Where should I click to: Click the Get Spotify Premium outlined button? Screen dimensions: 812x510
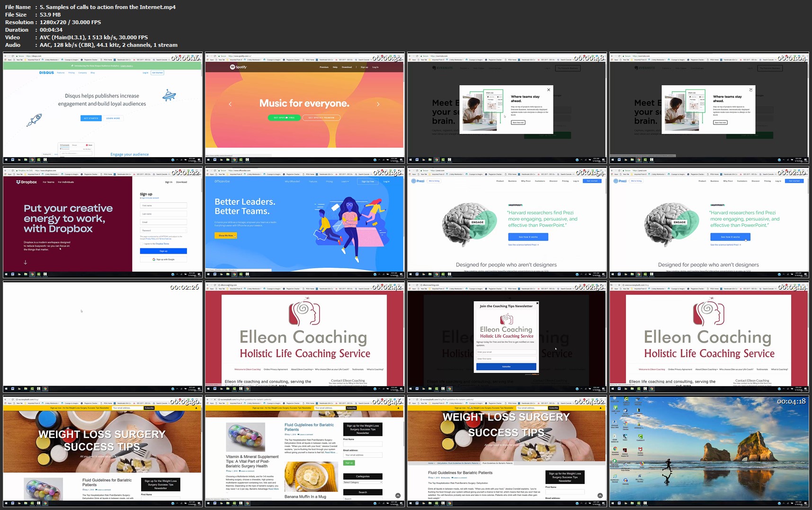coord(321,118)
